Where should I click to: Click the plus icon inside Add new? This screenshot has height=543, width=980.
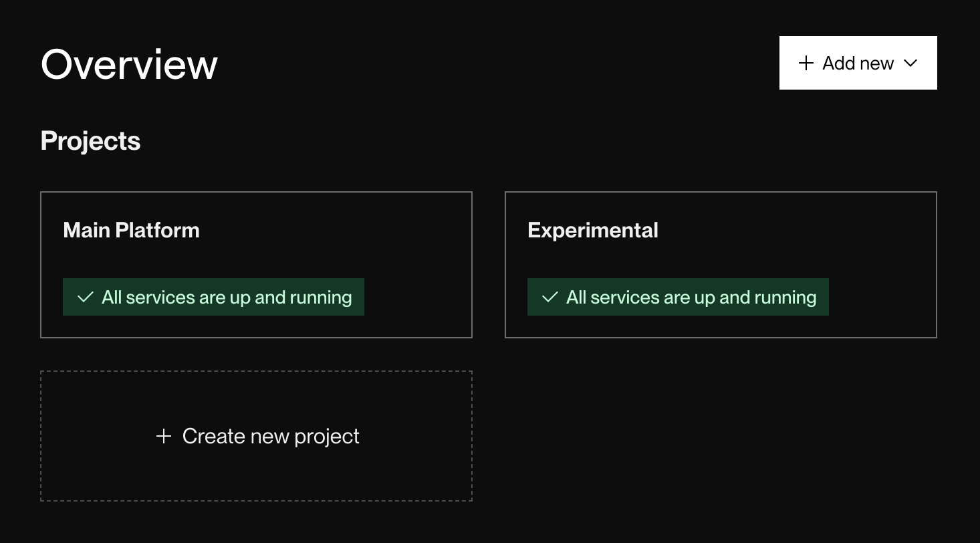pyautogui.click(x=806, y=63)
